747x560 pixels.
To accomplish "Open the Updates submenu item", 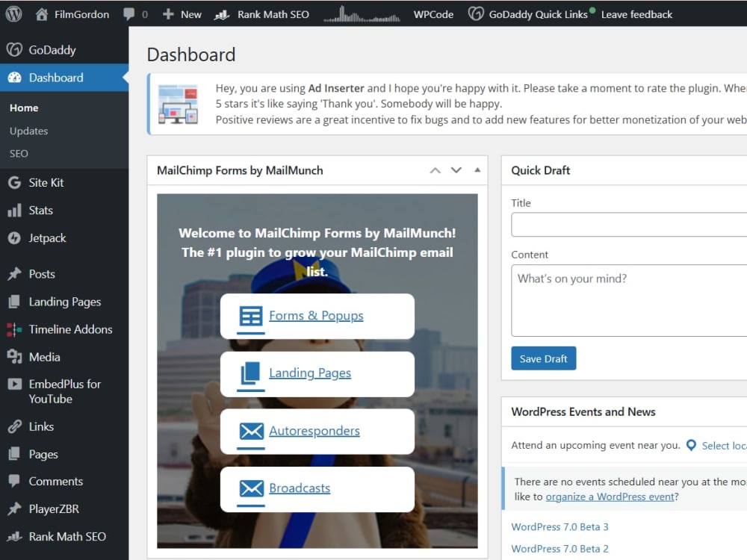I will (28, 131).
